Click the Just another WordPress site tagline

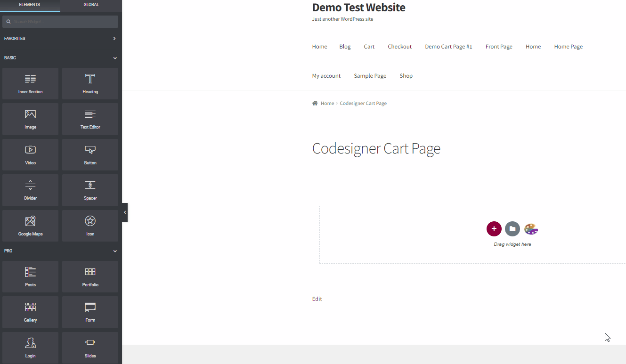pyautogui.click(x=342, y=19)
